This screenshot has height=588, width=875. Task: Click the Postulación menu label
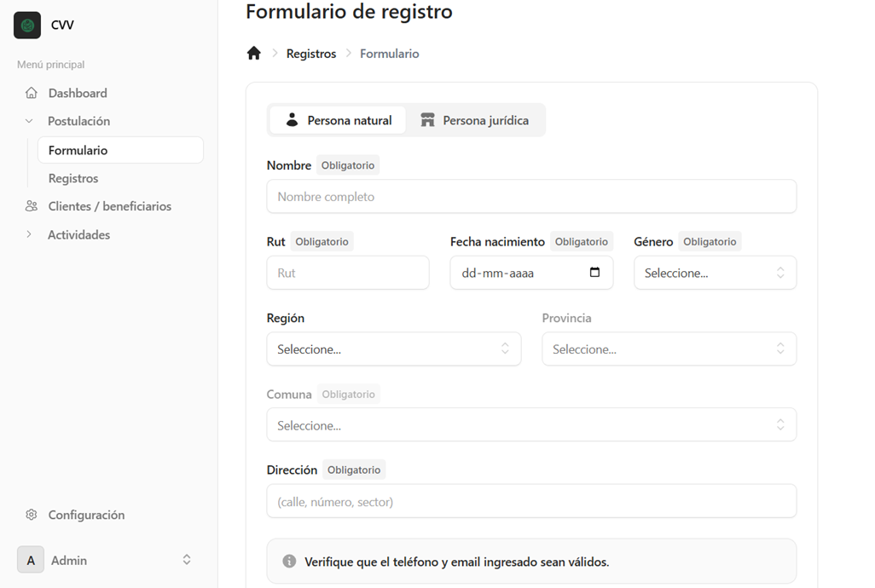[78, 121]
